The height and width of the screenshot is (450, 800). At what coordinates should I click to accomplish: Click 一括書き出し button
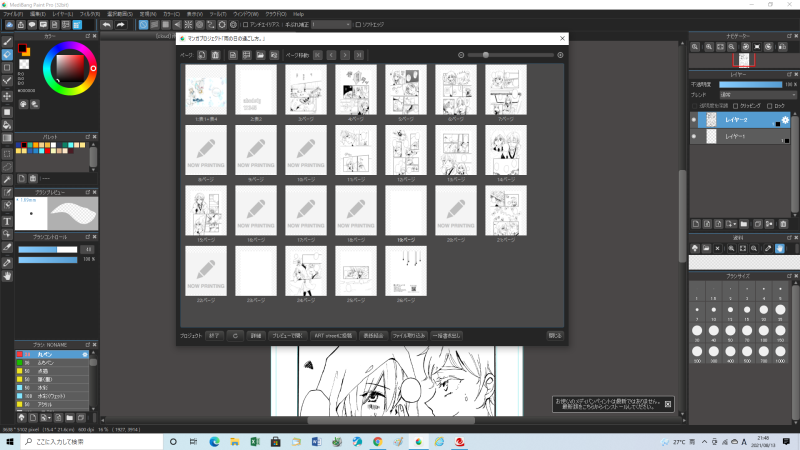(x=446, y=336)
